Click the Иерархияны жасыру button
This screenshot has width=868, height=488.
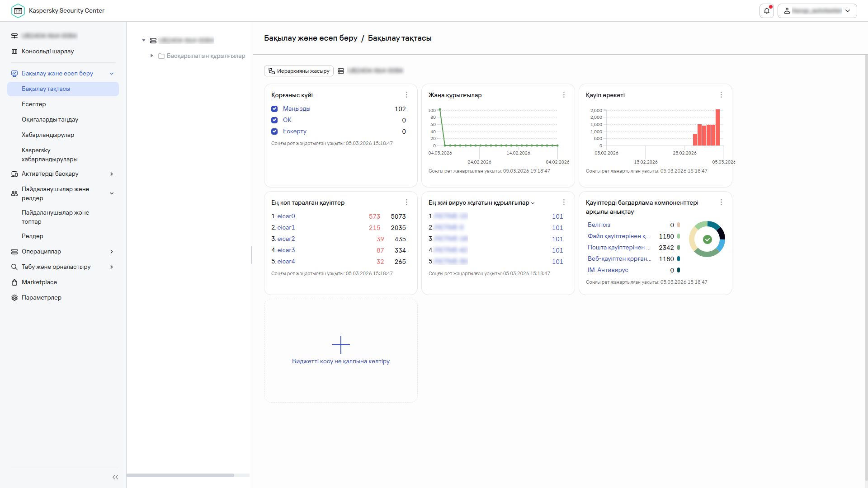pyautogui.click(x=298, y=71)
